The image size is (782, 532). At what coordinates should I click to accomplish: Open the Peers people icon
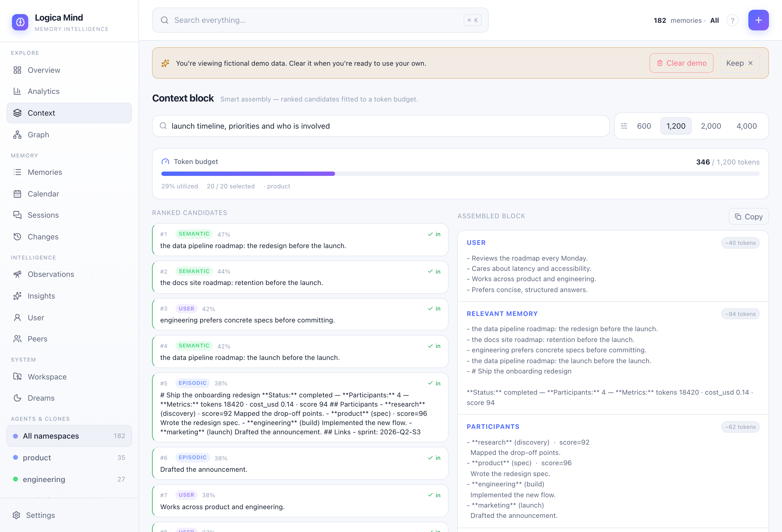pyautogui.click(x=17, y=339)
